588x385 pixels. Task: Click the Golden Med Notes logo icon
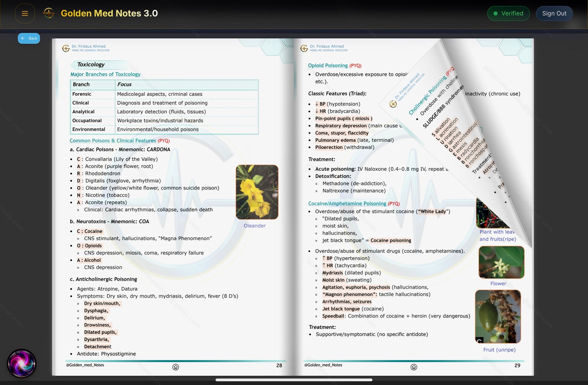(x=49, y=13)
